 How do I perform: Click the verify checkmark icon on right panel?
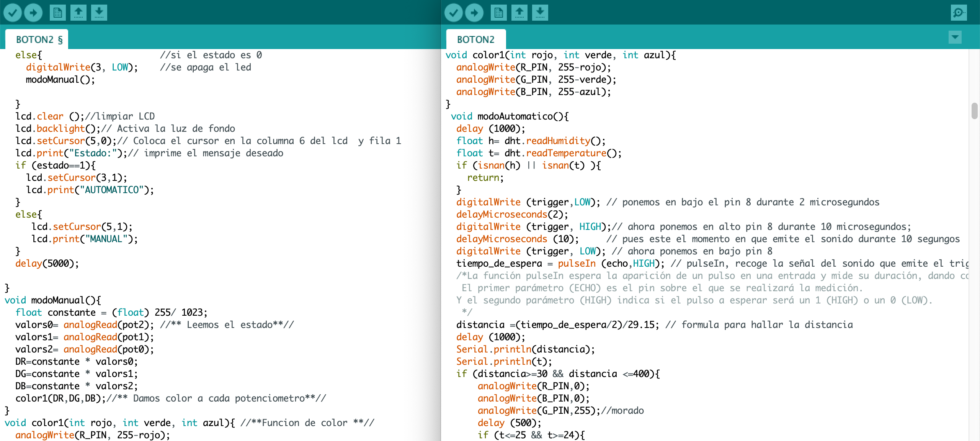(x=454, y=12)
